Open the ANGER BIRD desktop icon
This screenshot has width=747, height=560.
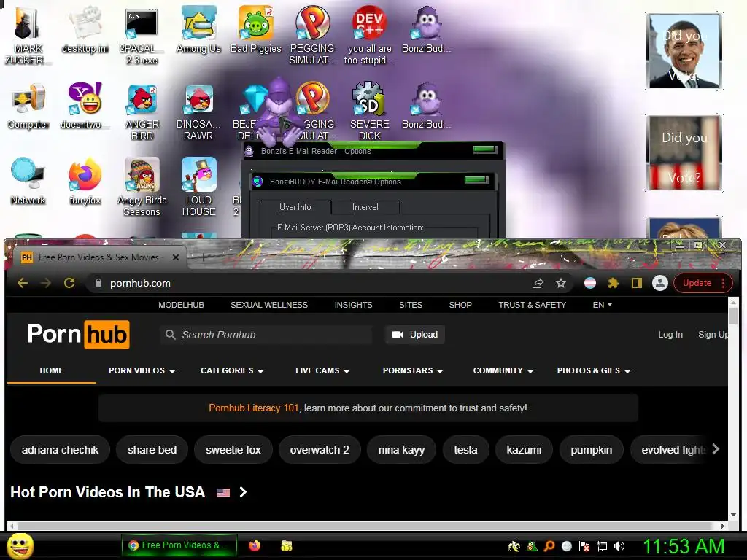142,112
